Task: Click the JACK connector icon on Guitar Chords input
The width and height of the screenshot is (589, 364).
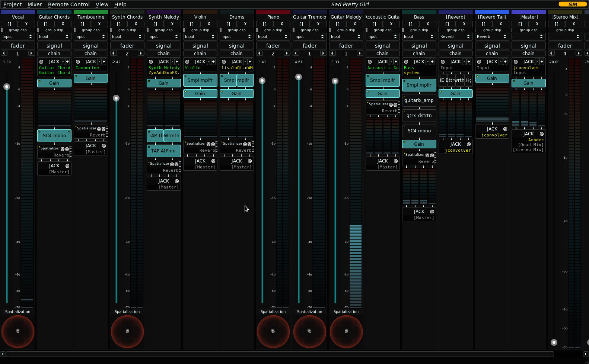Action: [41, 62]
